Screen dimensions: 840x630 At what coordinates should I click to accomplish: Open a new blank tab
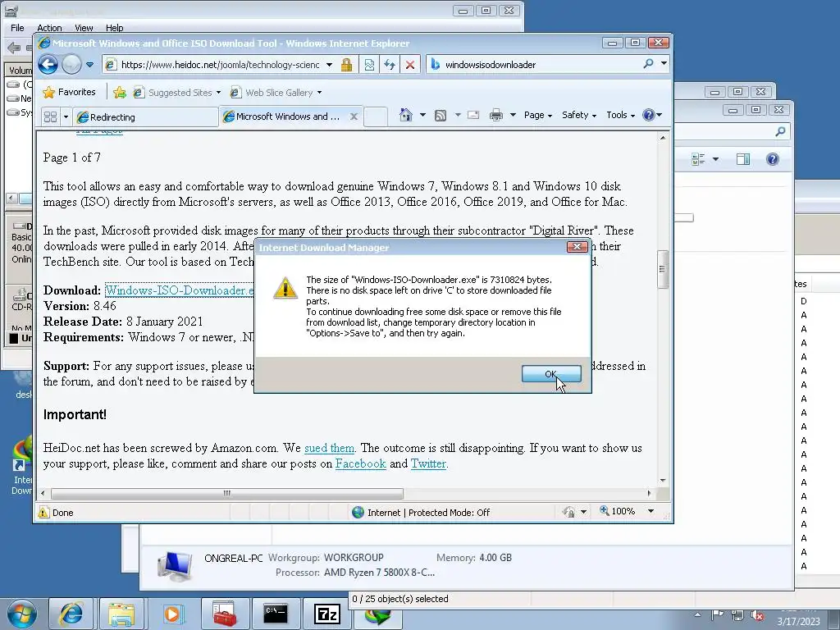pos(376,116)
